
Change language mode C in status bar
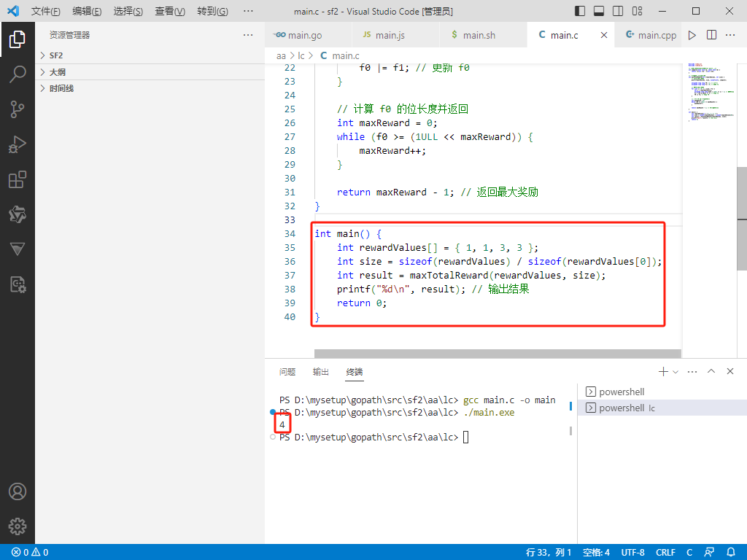coord(689,553)
